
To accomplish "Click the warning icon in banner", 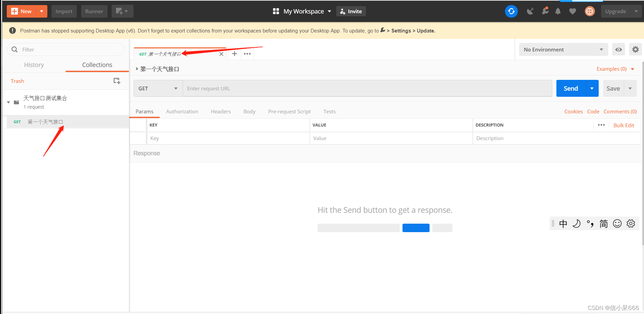I will point(13,30).
